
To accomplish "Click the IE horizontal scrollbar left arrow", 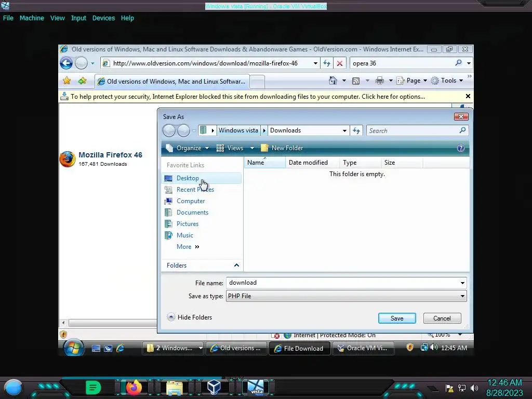I will coord(63,323).
